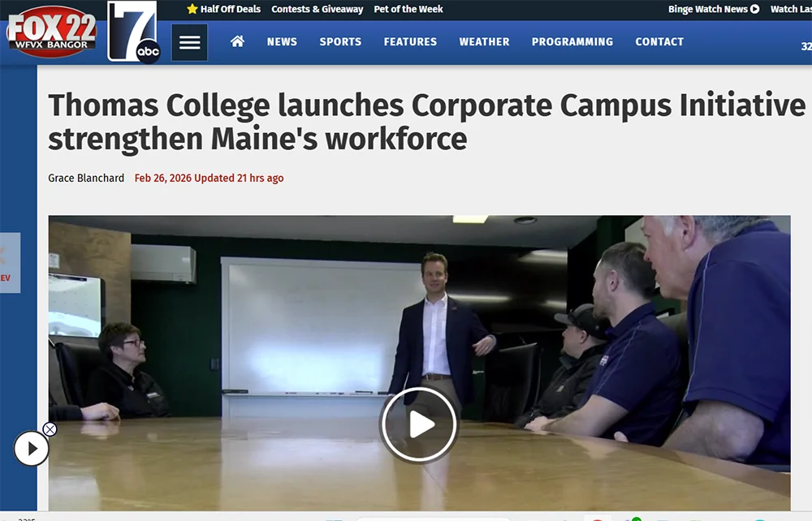
Task: Open Half Off Deals link
Action: click(x=231, y=9)
